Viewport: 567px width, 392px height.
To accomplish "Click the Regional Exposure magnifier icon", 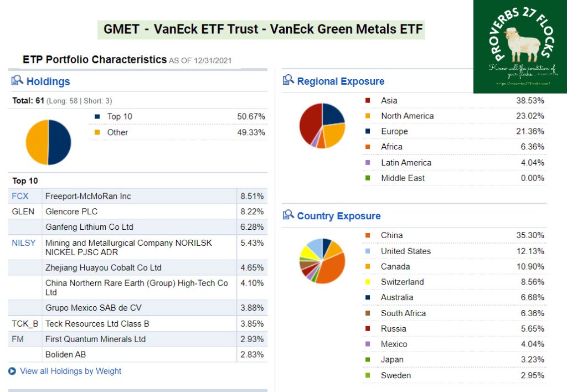I will [288, 80].
